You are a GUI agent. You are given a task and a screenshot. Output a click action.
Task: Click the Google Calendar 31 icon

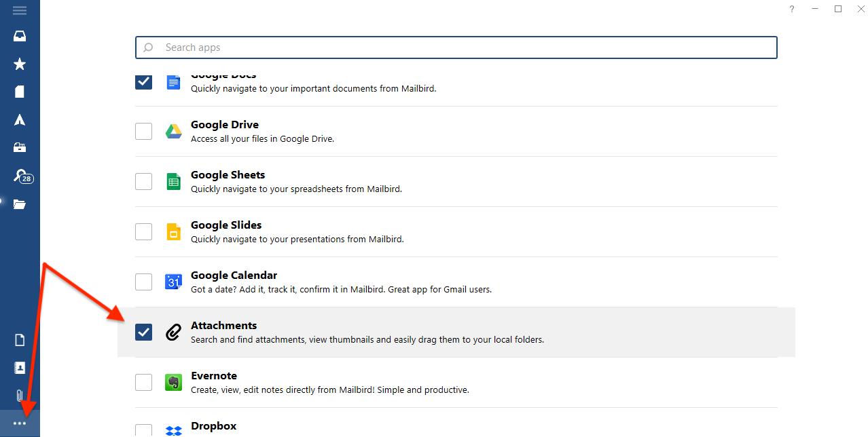click(173, 282)
